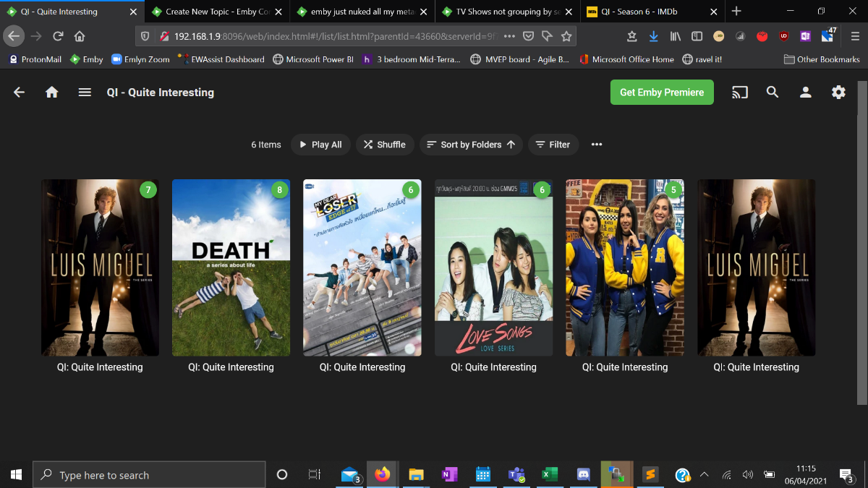Switch to Create New Topic Emby tab
The height and width of the screenshot is (488, 868).
[x=216, y=12]
